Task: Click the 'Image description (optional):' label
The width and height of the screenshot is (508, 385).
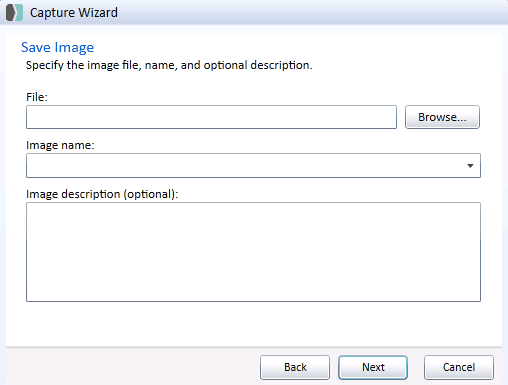Action: tap(102, 194)
